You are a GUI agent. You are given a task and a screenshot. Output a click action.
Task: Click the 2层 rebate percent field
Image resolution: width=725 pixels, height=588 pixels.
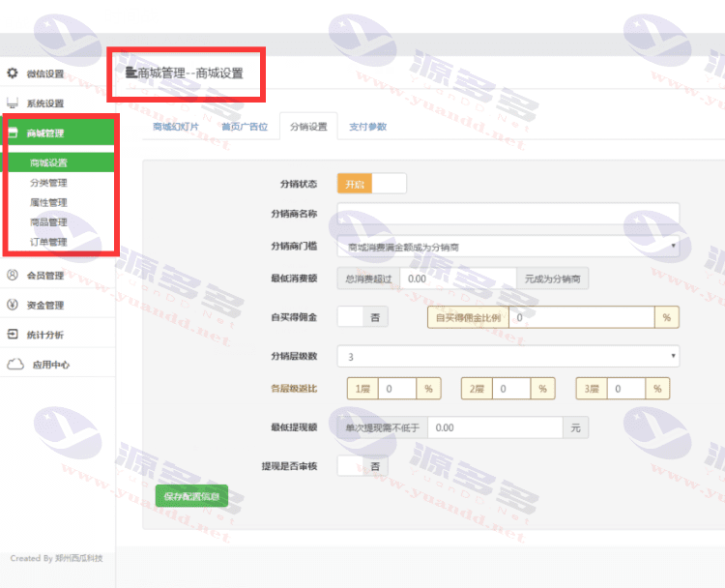(x=511, y=389)
